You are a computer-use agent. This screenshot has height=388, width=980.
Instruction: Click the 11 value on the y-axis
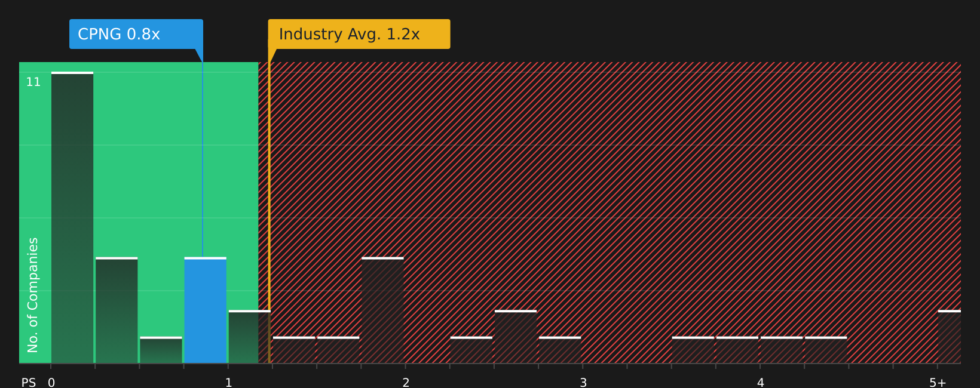click(33, 82)
